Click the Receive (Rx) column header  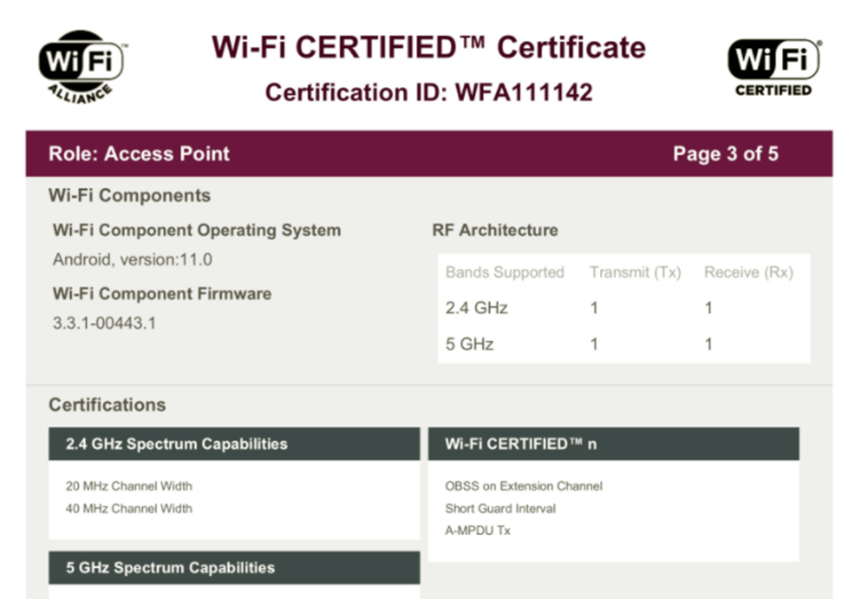[x=748, y=272]
